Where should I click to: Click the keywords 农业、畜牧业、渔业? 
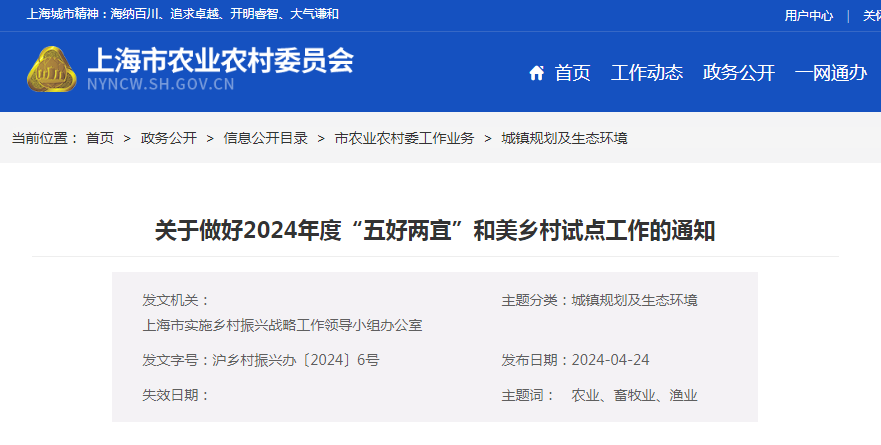(x=634, y=395)
